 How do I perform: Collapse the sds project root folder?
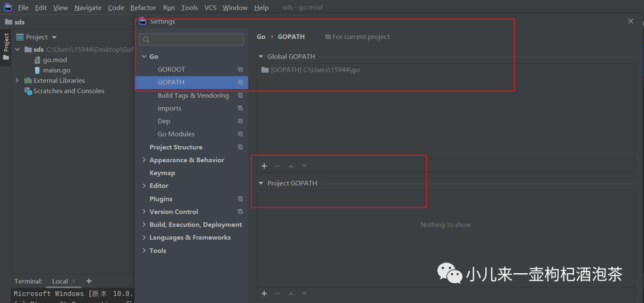click(18, 50)
